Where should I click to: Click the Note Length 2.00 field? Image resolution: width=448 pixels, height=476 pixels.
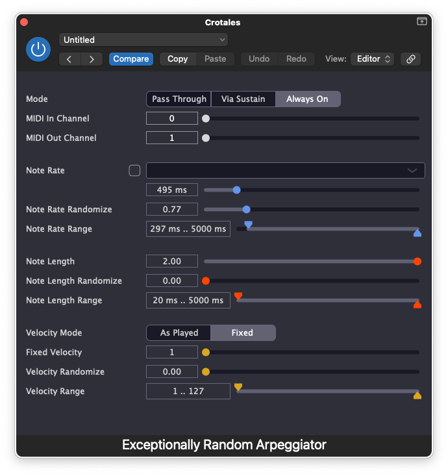(x=172, y=261)
